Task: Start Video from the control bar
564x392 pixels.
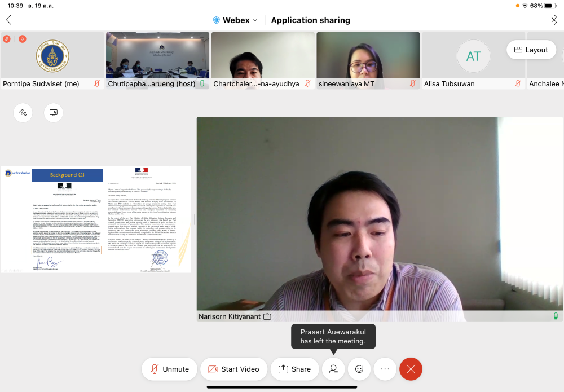Action: click(233, 369)
